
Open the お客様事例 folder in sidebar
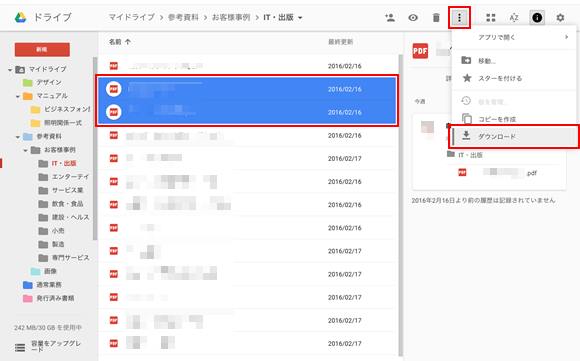pyautogui.click(x=60, y=150)
